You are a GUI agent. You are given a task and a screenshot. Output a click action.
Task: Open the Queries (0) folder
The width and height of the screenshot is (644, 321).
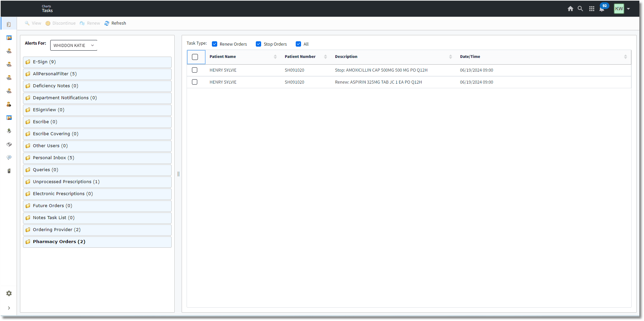click(x=97, y=170)
